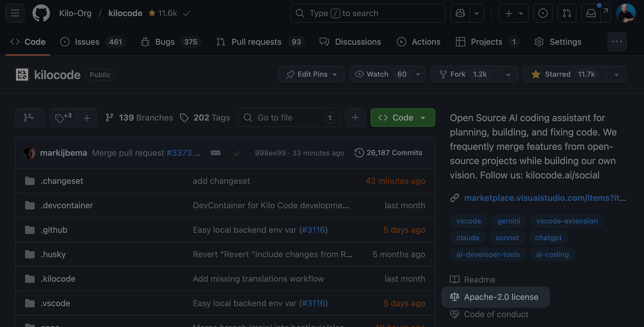The width and height of the screenshot is (644, 327).
Task: Open the Discussions tab
Action: pyautogui.click(x=350, y=42)
